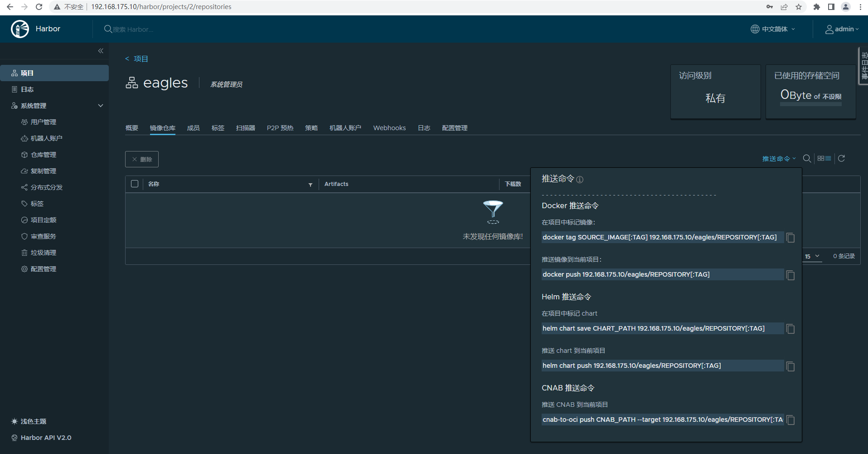Switch to Webhooks tab

(389, 128)
